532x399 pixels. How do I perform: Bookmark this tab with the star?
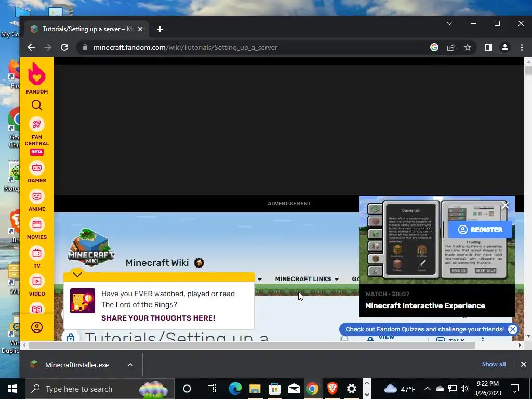click(x=468, y=47)
